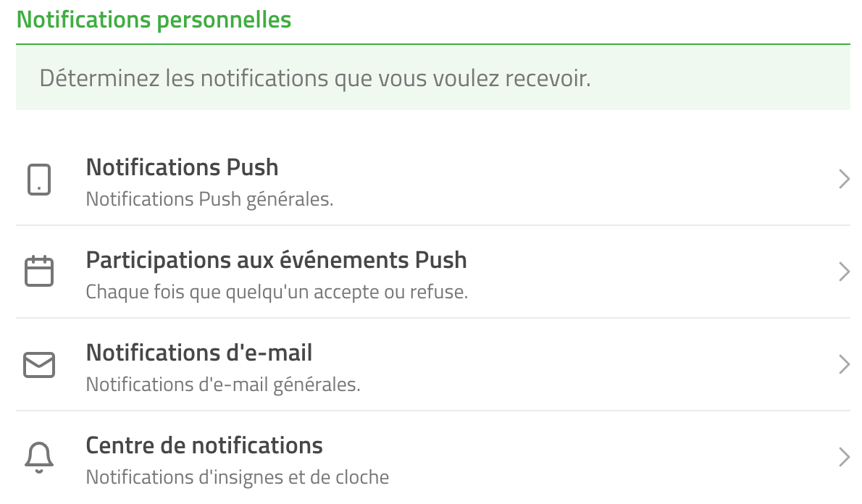Click the Notifications personnelles green heading
Screen dimensions: 862x504
(154, 20)
